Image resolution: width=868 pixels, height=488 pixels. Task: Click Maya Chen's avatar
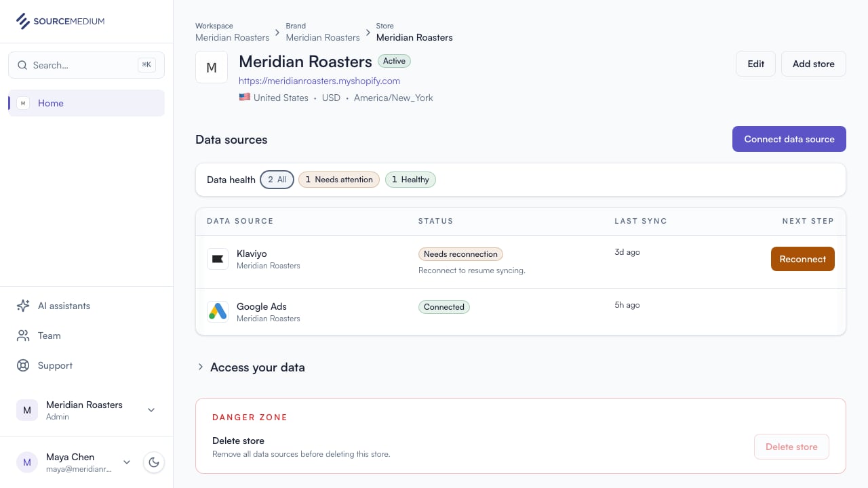pos(27,462)
